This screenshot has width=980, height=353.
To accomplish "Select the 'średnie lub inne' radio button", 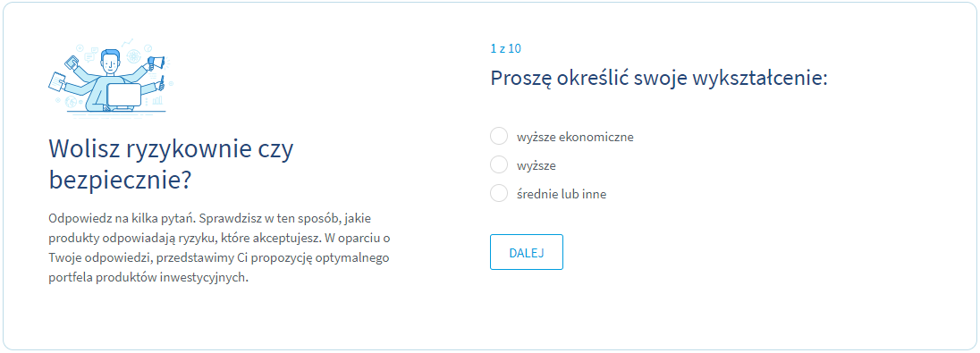I will 499,194.
